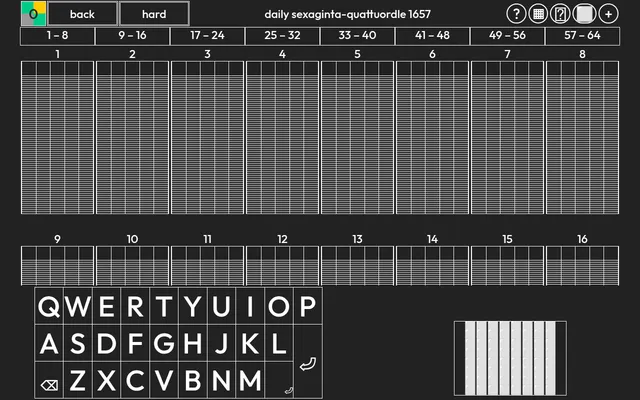The width and height of the screenshot is (640, 400).
Task: Jump to boards 41 – 48
Action: [x=432, y=36]
